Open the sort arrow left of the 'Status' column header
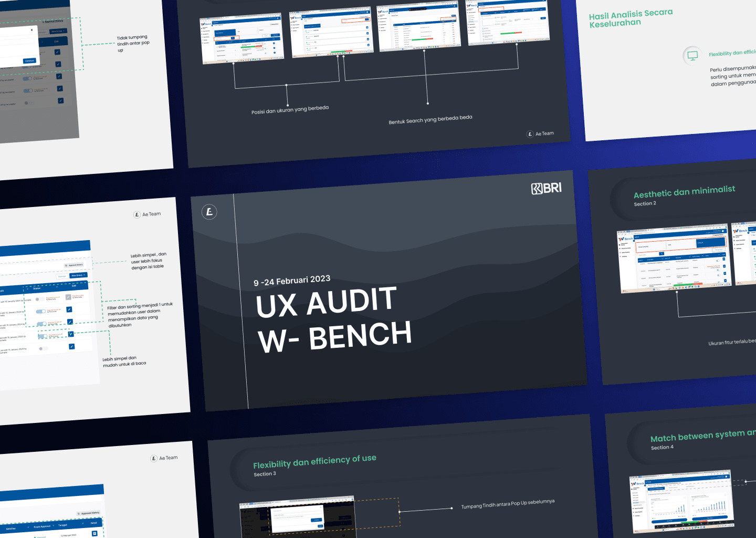Image resolution: width=756 pixels, height=538 pixels. tap(27, 289)
